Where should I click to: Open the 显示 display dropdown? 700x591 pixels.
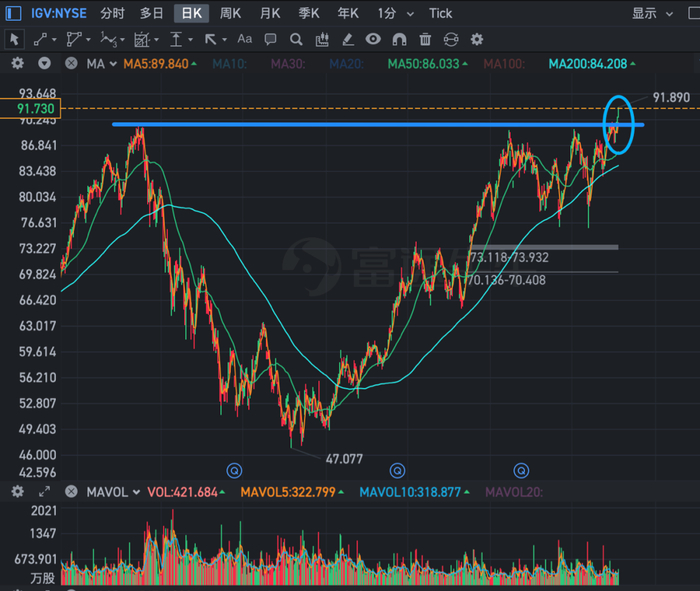(651, 13)
